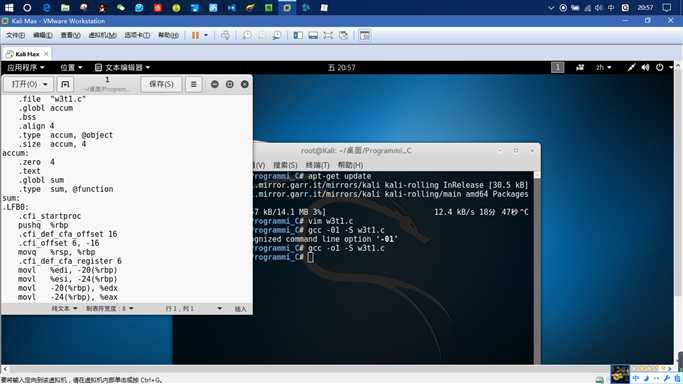Open the VMware snapshot manager

click(x=276, y=35)
